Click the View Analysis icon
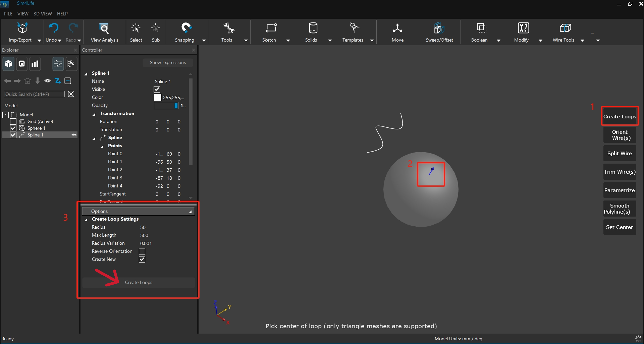Viewport: 644px width, 344px height. (x=104, y=28)
